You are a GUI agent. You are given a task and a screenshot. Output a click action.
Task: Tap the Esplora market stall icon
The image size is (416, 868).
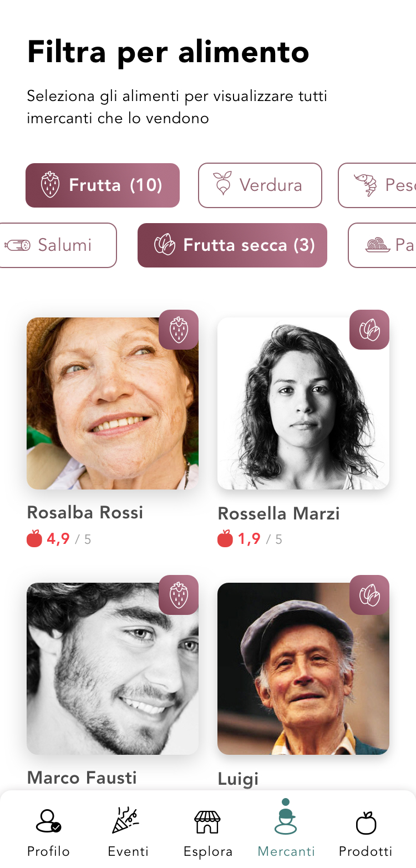207,821
